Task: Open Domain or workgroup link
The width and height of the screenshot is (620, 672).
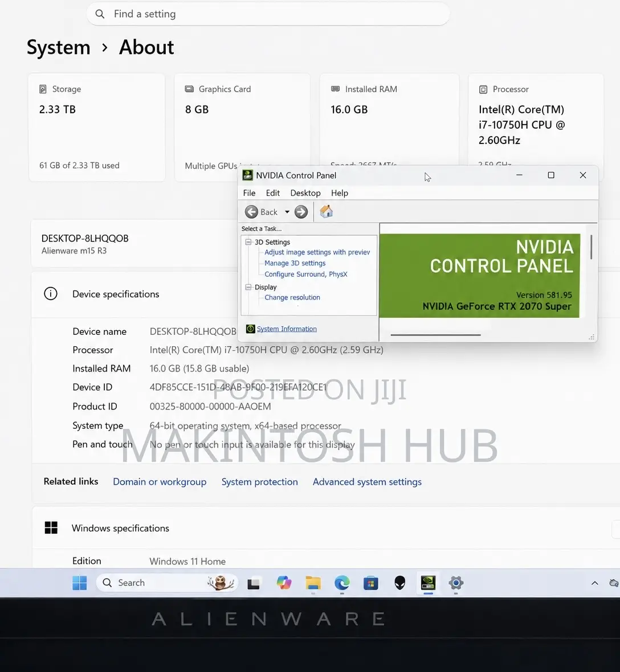Action: click(160, 482)
